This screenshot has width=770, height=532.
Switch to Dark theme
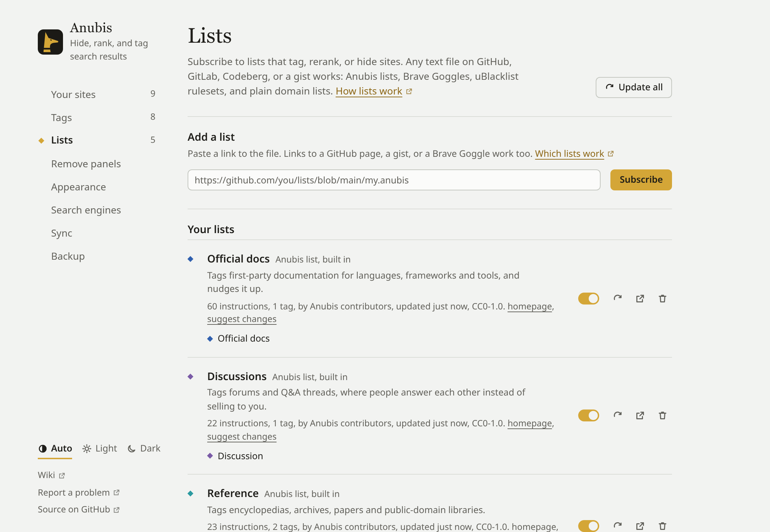144,448
